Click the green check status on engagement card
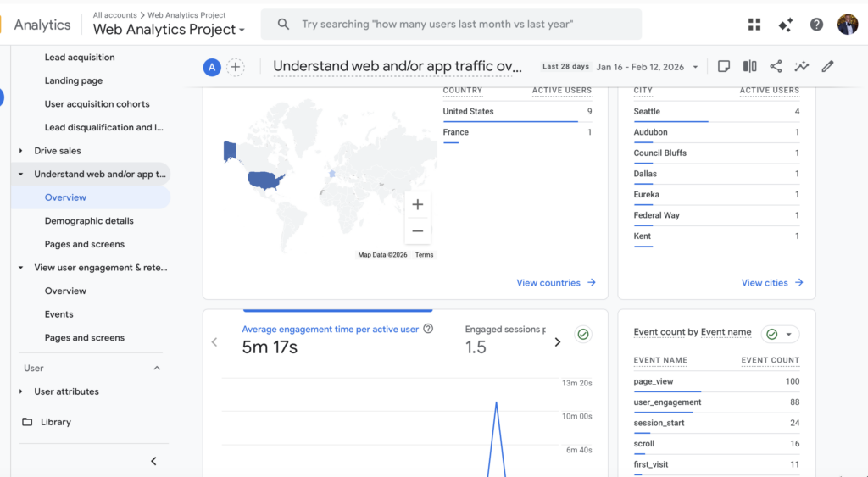This screenshot has width=868, height=477. click(x=583, y=335)
